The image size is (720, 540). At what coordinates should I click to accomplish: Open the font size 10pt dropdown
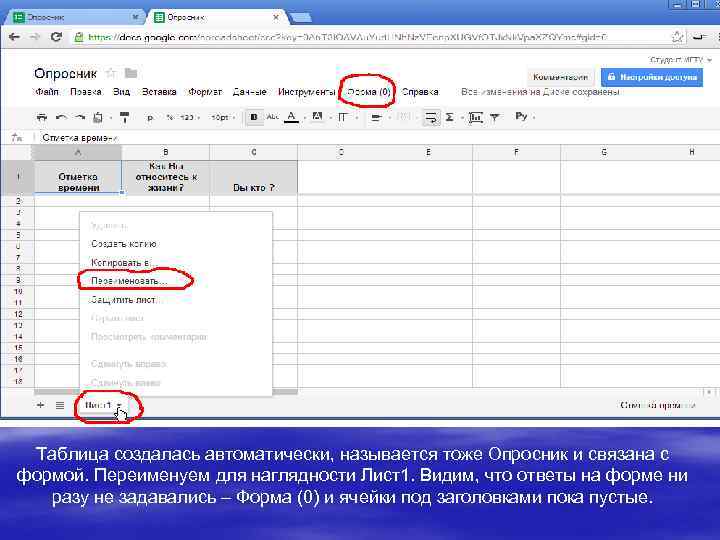222,118
